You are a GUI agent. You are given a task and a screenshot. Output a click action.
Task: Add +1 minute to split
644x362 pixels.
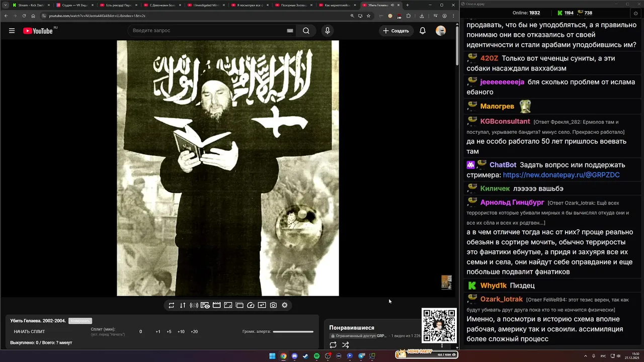[x=158, y=332]
